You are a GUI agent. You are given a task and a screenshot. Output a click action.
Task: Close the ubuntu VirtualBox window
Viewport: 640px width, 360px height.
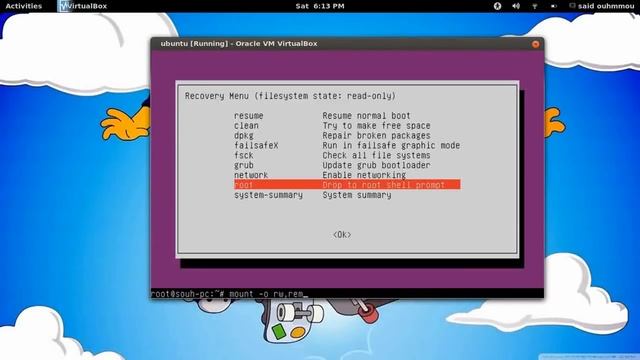536,44
